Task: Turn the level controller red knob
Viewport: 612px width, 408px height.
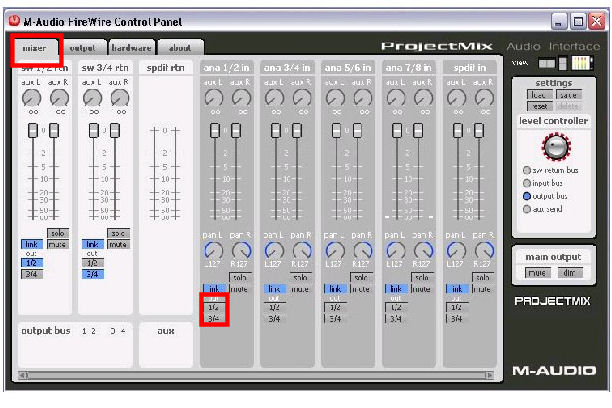Action: [x=553, y=147]
